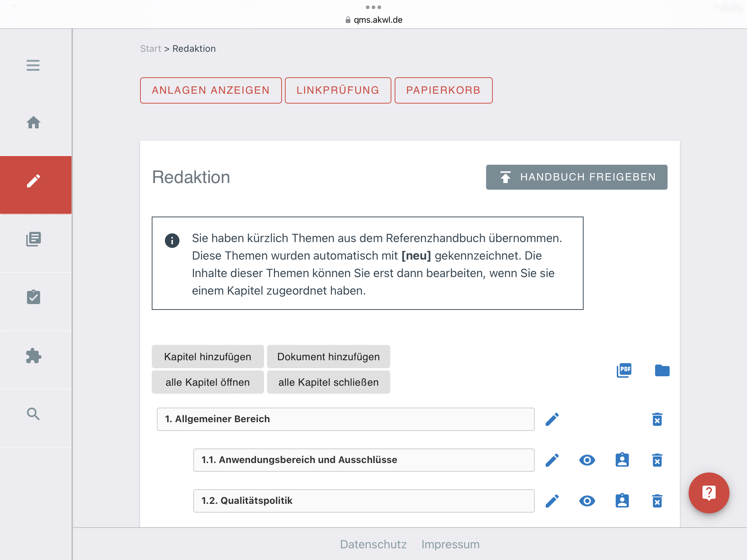Open the PAPIERKORB
This screenshot has height=560, width=747.
443,90
